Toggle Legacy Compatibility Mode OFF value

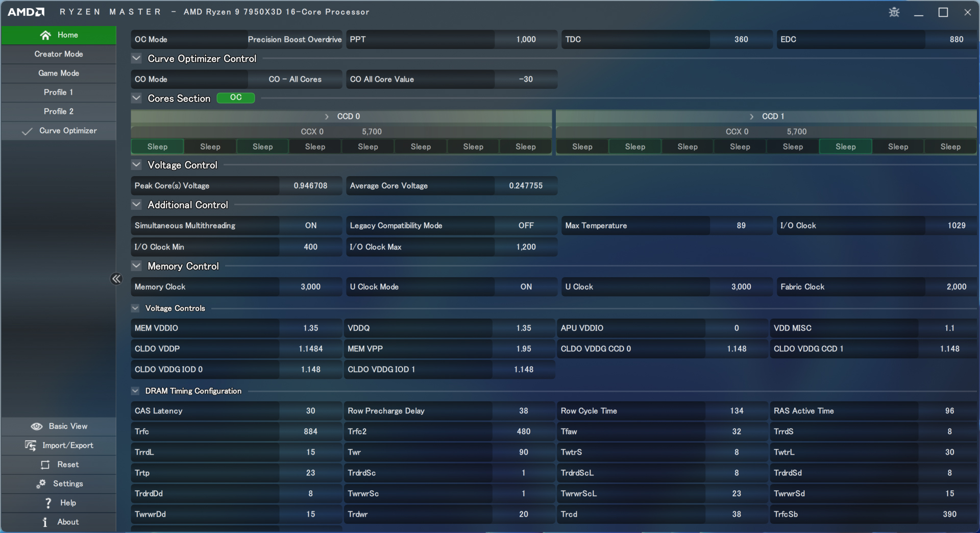coord(526,226)
